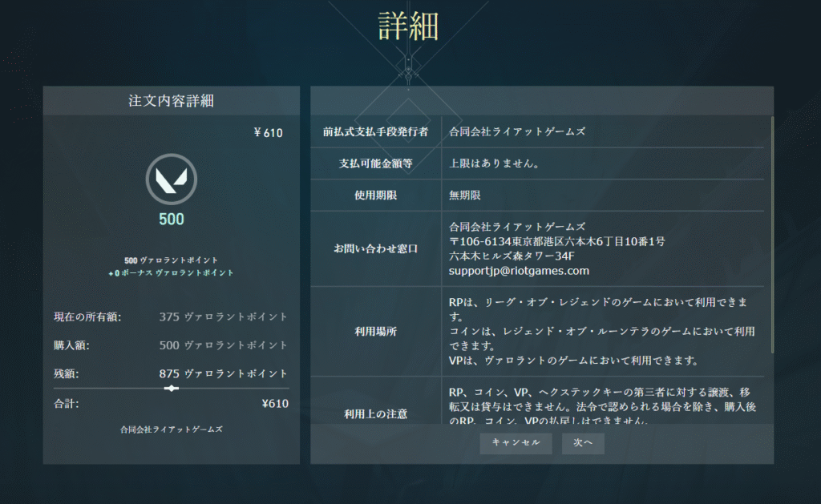Click the RP、コイン、VP、ヘクステックキー notice text
This screenshot has width=821, height=504.
(x=602, y=405)
